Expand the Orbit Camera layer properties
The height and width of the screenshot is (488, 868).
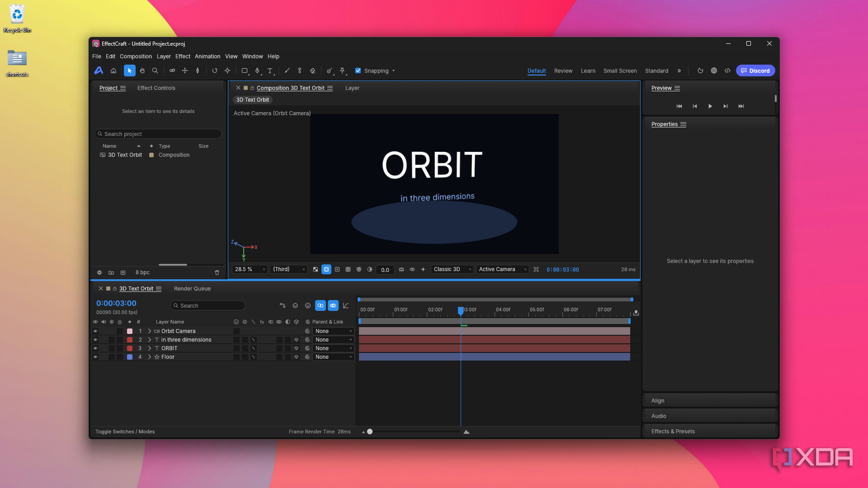point(150,331)
